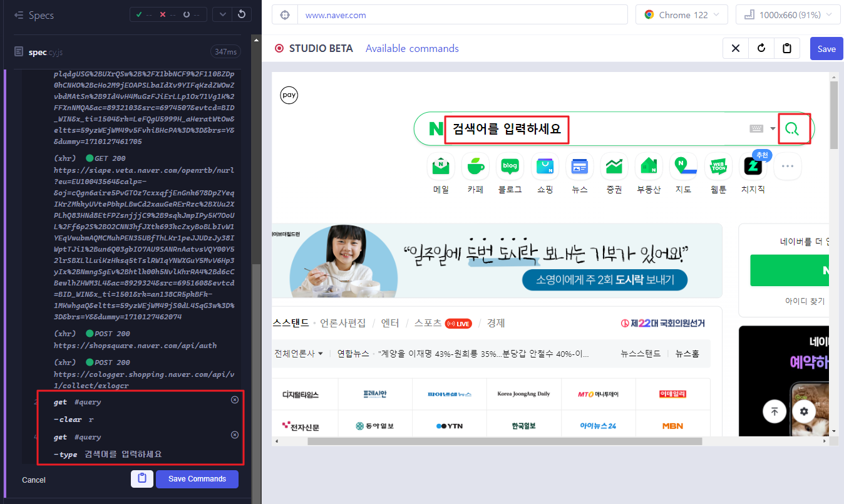Open the 동아일보 press logo
The height and width of the screenshot is (504, 844).
(x=375, y=426)
